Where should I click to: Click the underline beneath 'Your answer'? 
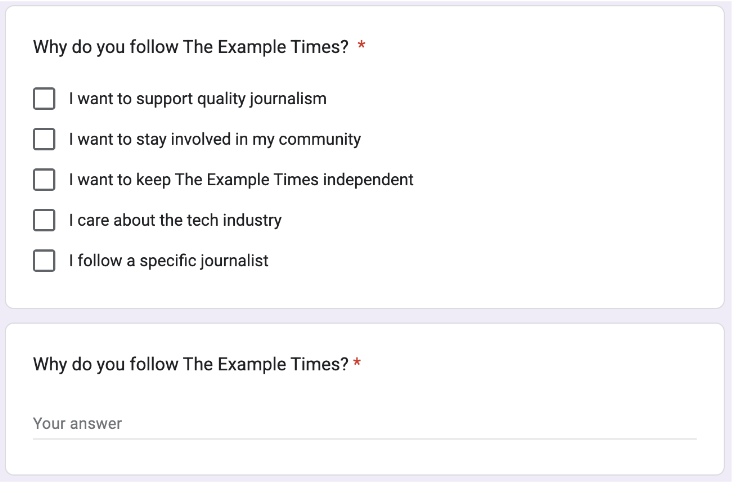coord(365,439)
